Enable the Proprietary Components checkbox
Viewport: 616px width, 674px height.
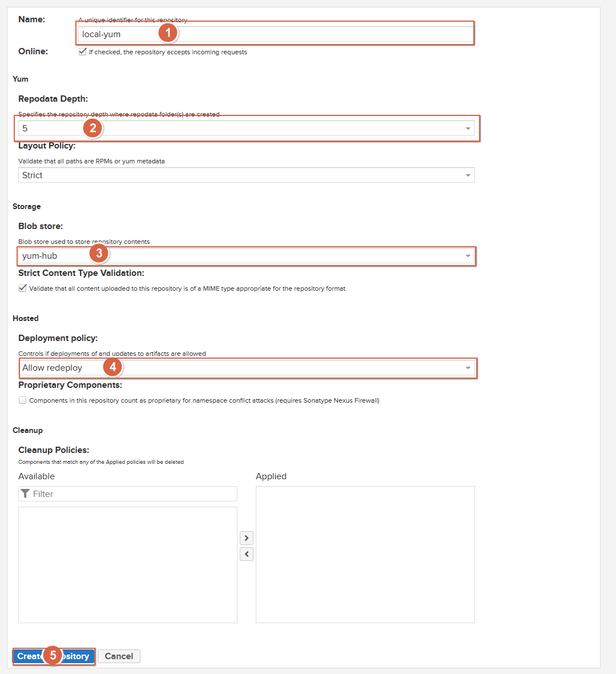(x=23, y=400)
